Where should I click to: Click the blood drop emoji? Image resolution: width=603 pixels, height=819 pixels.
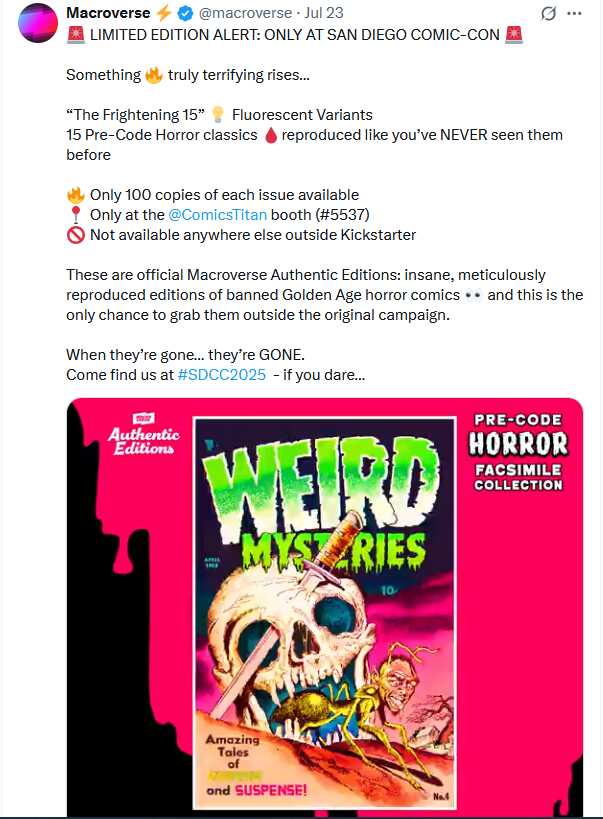pos(270,135)
